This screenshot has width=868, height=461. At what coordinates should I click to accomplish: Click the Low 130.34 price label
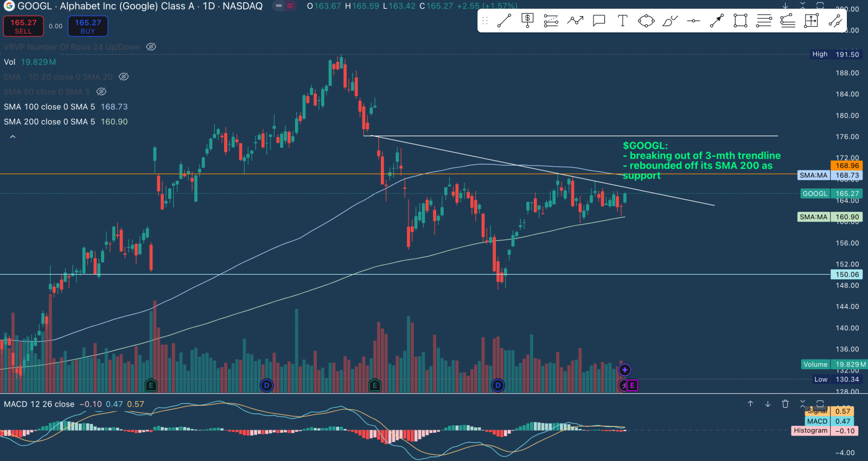point(837,380)
